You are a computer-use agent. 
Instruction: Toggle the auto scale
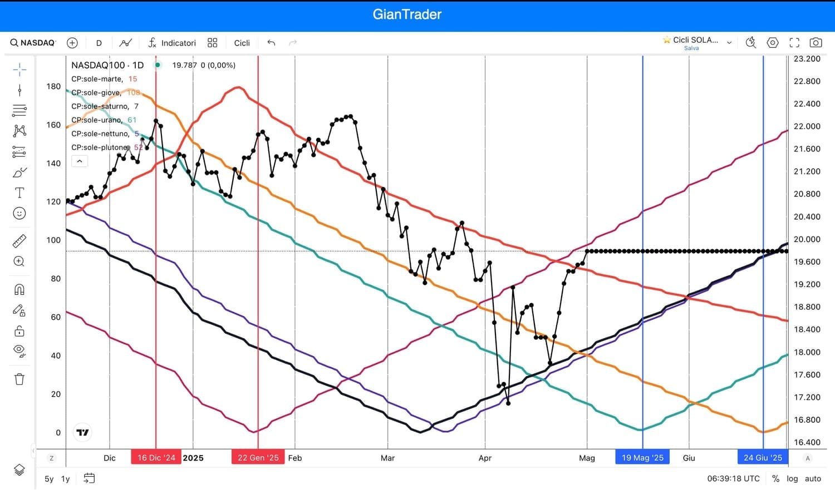tap(813, 478)
